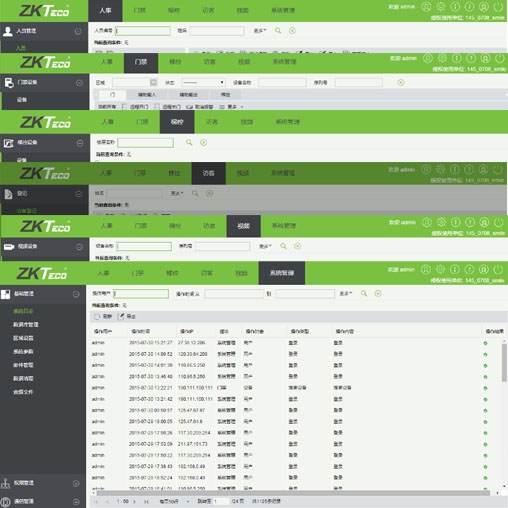Open the 状态 dropdown in the 门禁 screen
The width and height of the screenshot is (508, 508).
point(203,82)
